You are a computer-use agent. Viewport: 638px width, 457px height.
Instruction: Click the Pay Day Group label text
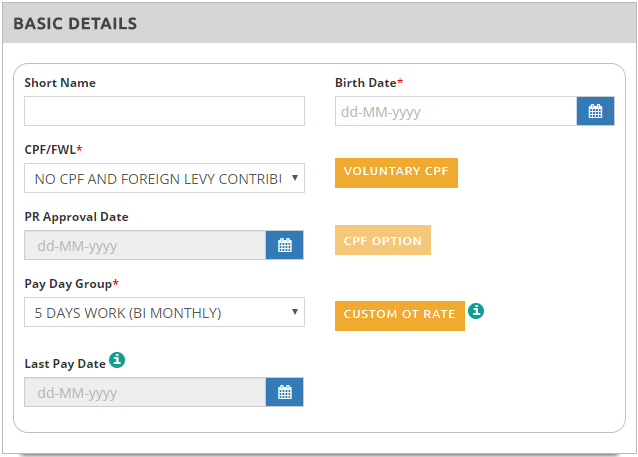(69, 284)
